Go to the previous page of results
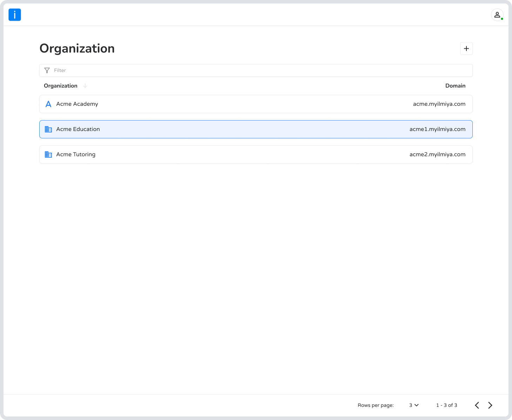This screenshot has width=512, height=420. (x=477, y=405)
